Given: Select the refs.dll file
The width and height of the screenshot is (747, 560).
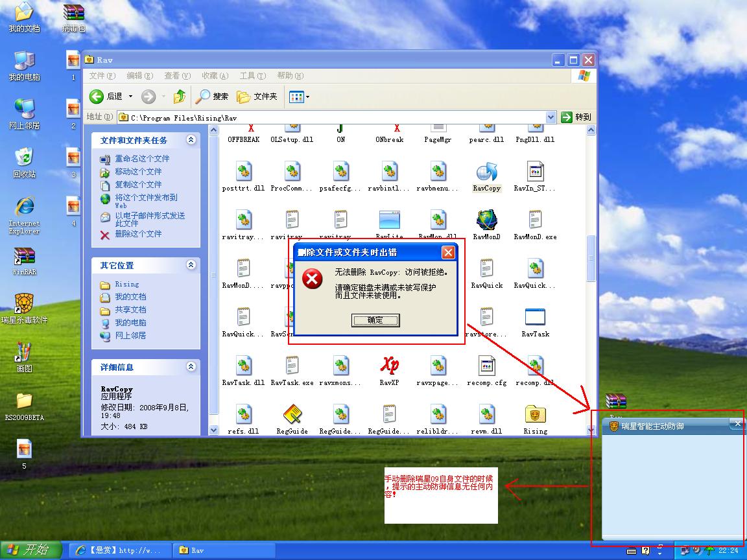Looking at the screenshot, I should 243,419.
